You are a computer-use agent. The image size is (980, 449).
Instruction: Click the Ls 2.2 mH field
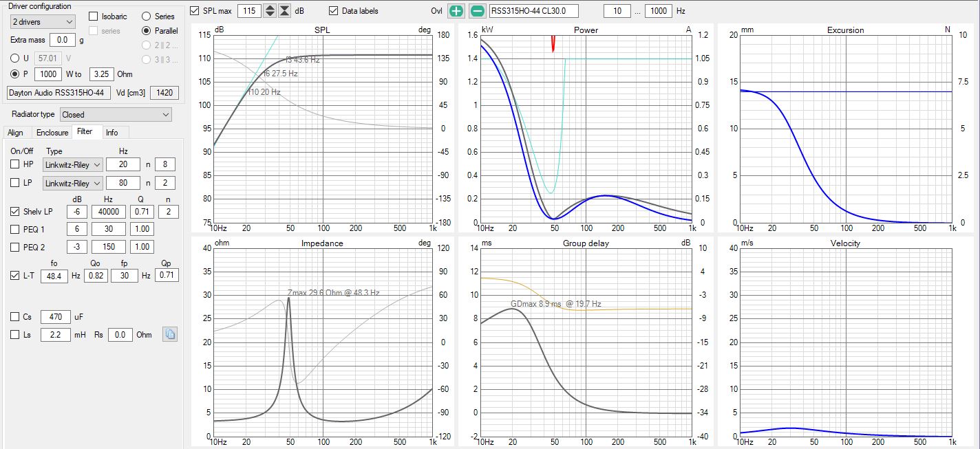click(56, 335)
